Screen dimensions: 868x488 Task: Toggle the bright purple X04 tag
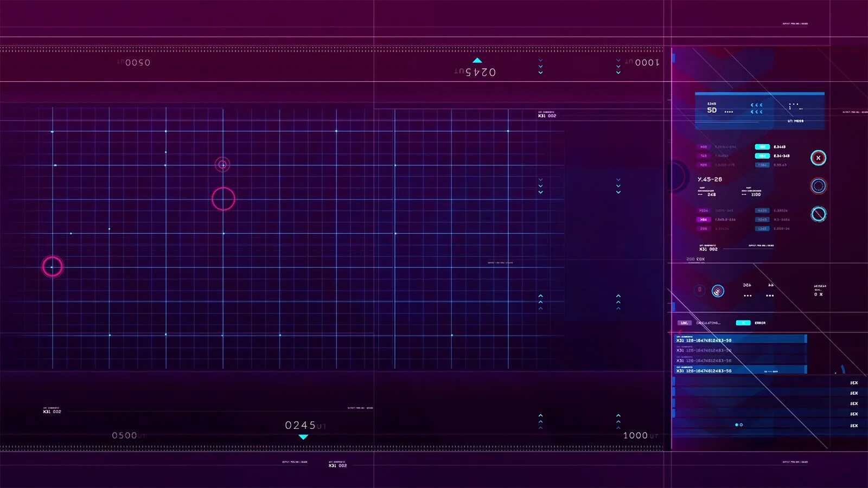click(x=704, y=220)
